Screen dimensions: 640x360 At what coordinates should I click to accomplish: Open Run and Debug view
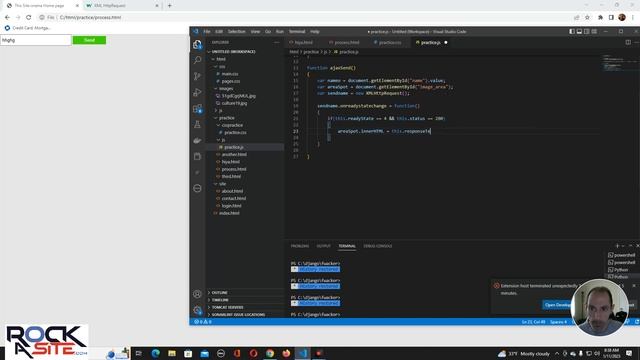coord(198,92)
